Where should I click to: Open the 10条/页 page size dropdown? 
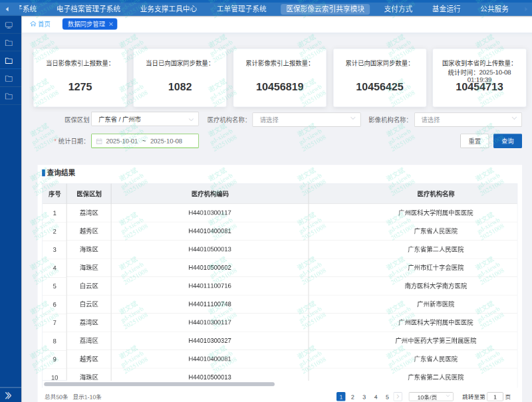[x=430, y=396]
